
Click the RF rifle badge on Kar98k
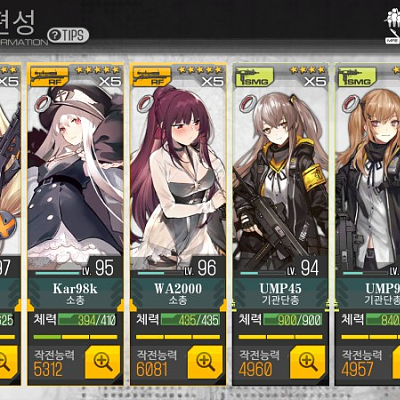[x=49, y=76]
